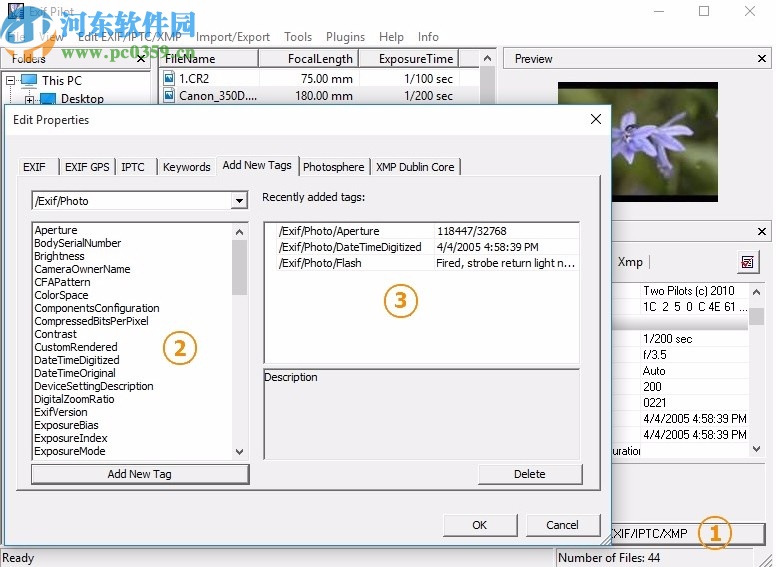776x567 pixels.
Task: Close the Edit Properties dialog
Action: click(596, 119)
